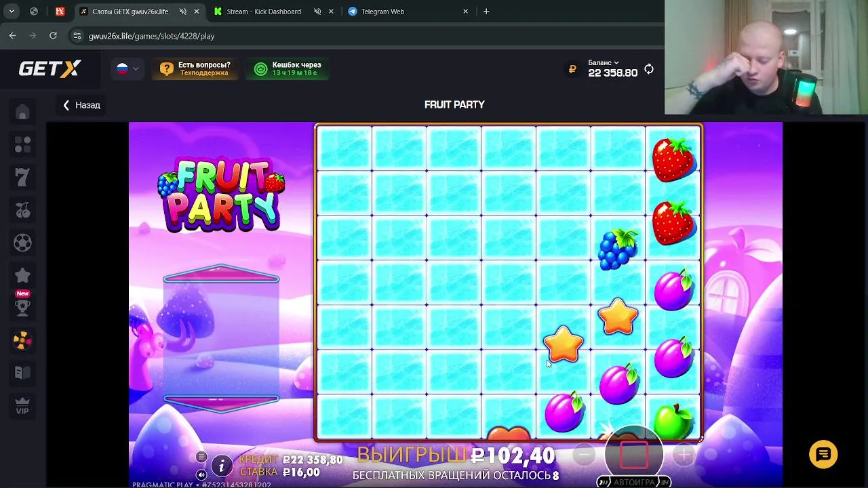Open the home icon in left sidebar
This screenshot has width=868, height=488.
tap(22, 113)
